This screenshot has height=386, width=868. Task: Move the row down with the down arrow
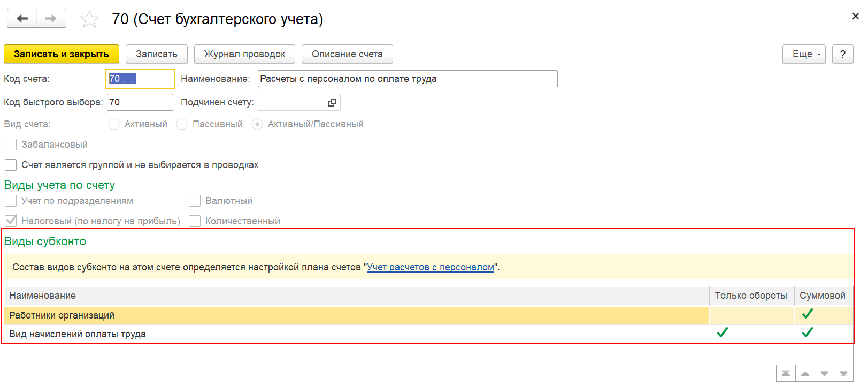(x=824, y=374)
